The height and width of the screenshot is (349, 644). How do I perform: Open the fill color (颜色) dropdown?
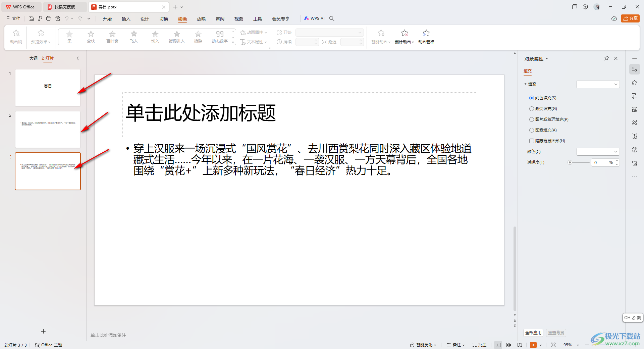point(598,152)
